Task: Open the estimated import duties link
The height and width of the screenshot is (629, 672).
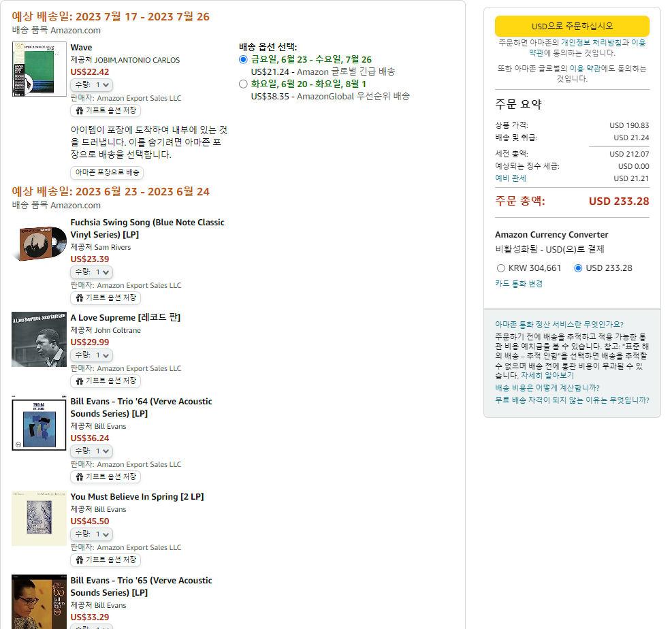Action: coord(510,178)
